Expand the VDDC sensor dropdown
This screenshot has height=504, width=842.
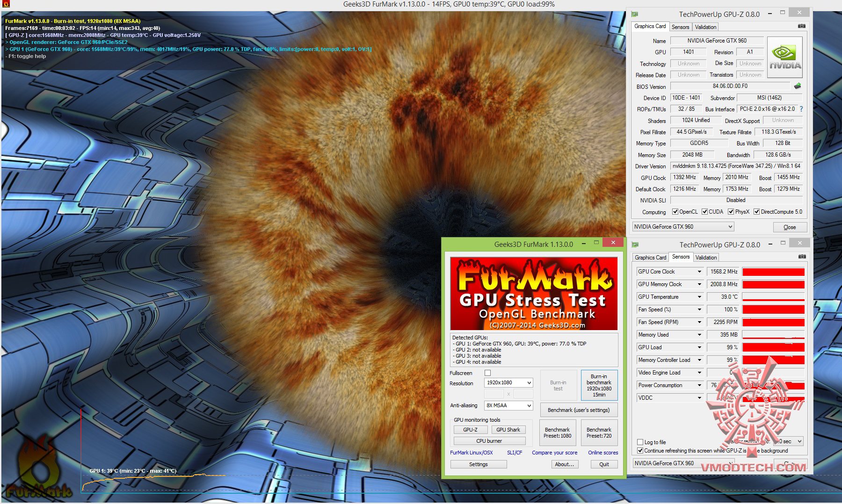[x=699, y=398]
